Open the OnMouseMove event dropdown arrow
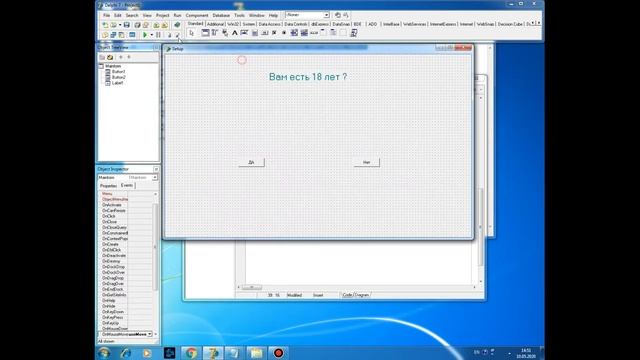Screen dimensions: 640x360 tap(150, 334)
